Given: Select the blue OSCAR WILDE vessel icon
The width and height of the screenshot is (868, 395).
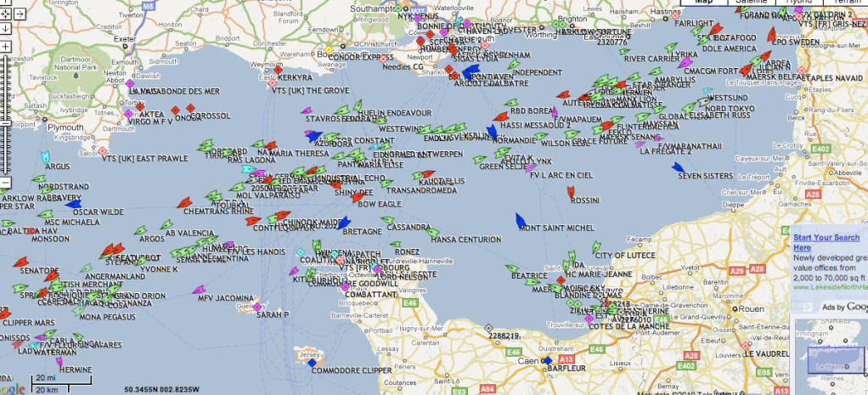Looking at the screenshot, I should pos(73,204).
